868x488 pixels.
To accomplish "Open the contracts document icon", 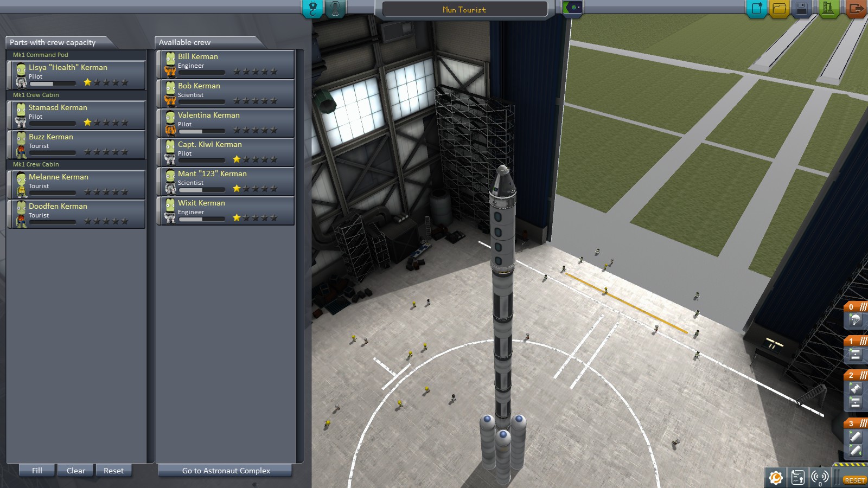I will [x=797, y=478].
